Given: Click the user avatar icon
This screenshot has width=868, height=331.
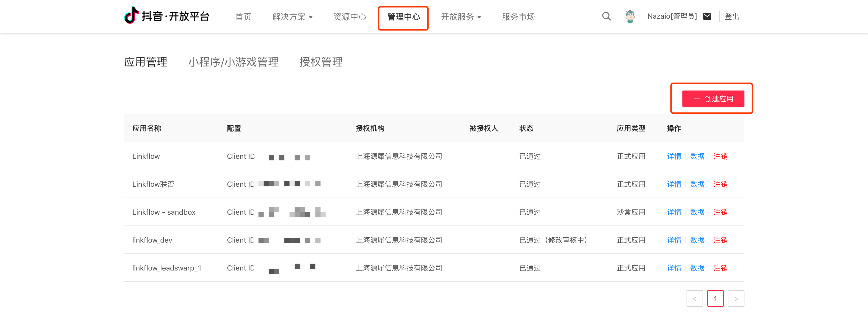Looking at the screenshot, I should (630, 16).
